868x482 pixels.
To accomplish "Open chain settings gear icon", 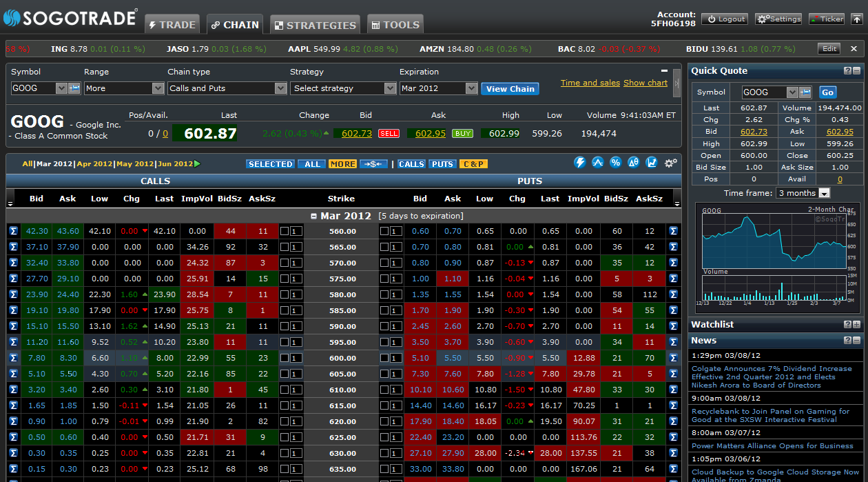I will 670,163.
